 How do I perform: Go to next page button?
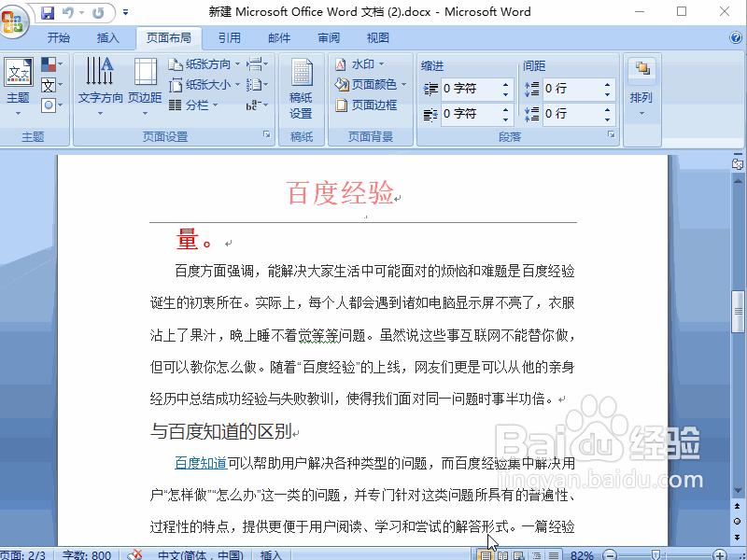point(738,537)
